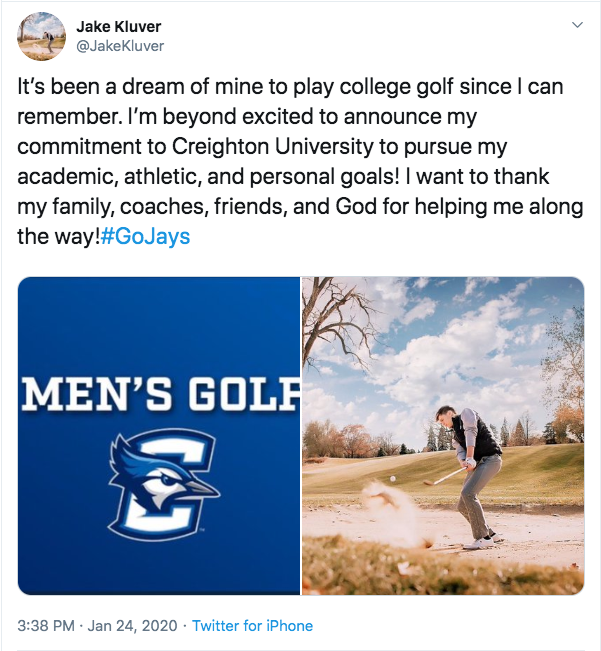Open the tweet options chevron menu
Screen dimensions: 601x651
pyautogui.click(x=577, y=24)
